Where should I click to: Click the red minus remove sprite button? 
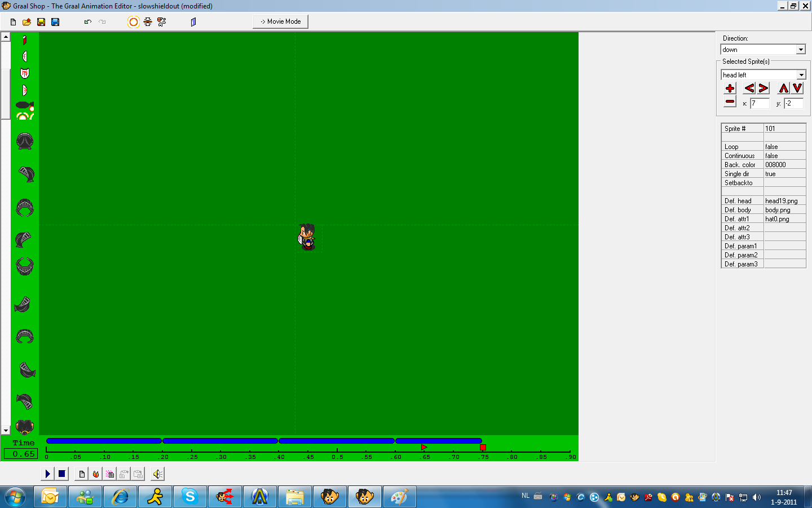[730, 102]
